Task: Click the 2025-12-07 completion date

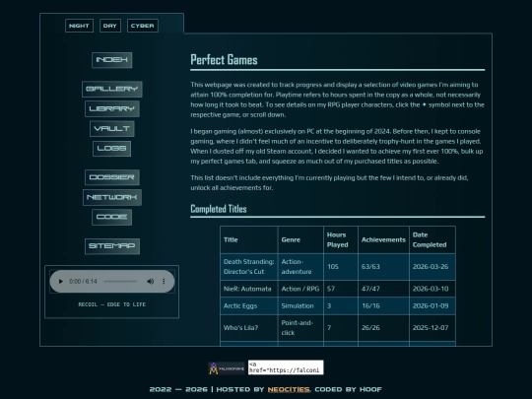Action: pyautogui.click(x=432, y=328)
